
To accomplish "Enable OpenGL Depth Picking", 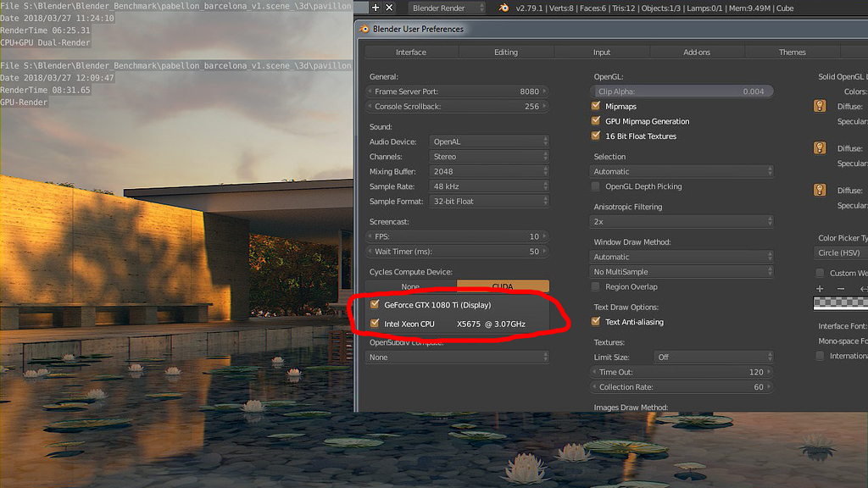I will (596, 186).
